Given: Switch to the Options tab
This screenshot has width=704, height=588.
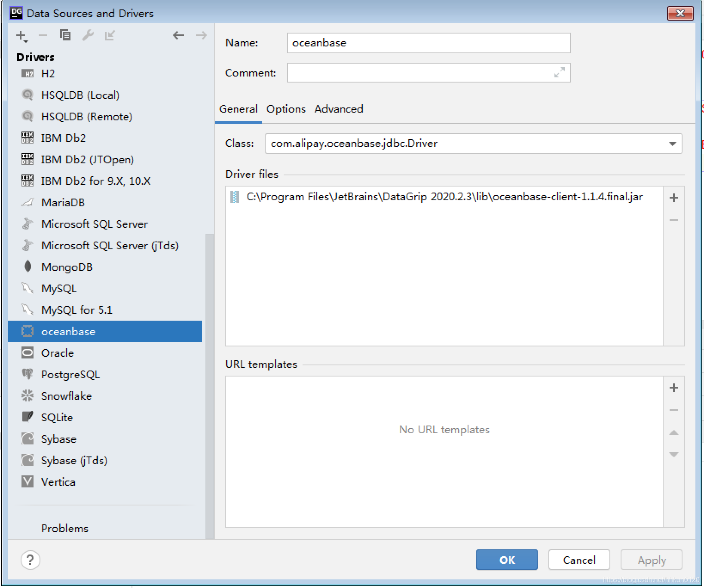Looking at the screenshot, I should tap(286, 109).
